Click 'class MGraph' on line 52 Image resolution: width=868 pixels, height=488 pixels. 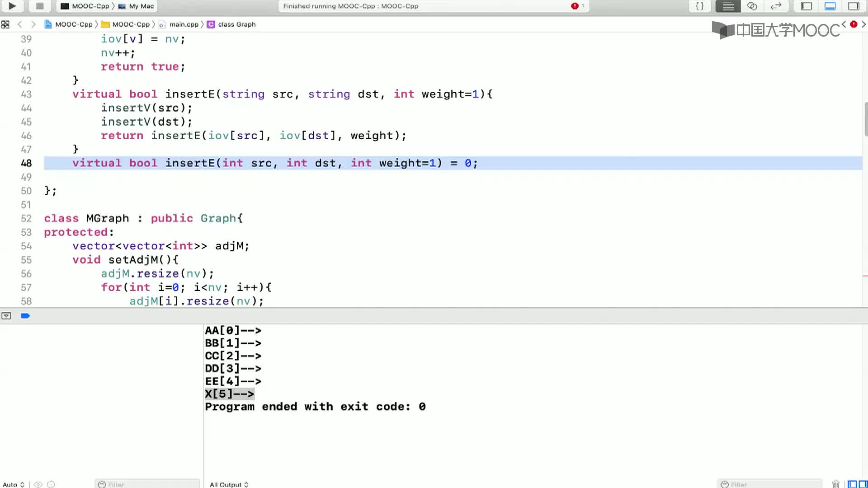point(87,218)
